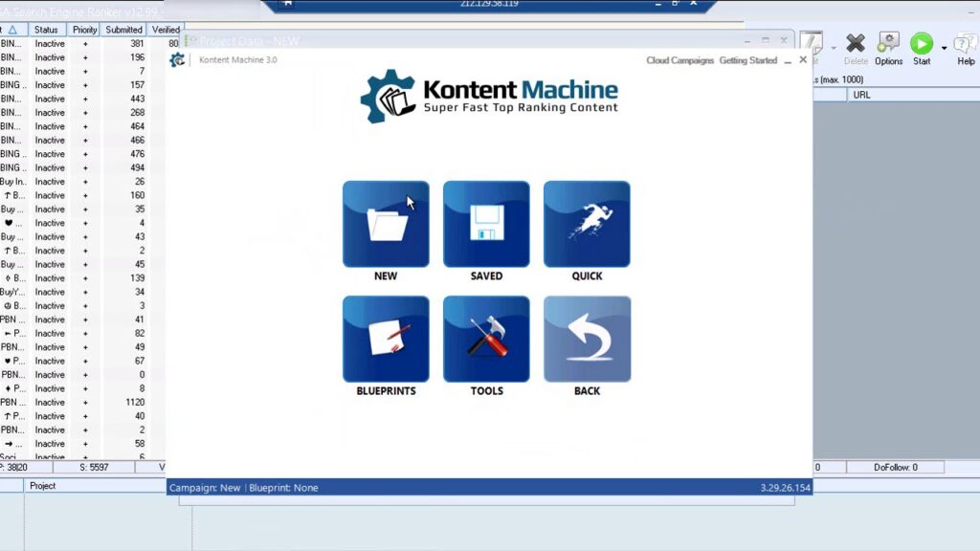The height and width of the screenshot is (551, 980).
Task: Open Help in GSA toolbar
Action: point(966,50)
